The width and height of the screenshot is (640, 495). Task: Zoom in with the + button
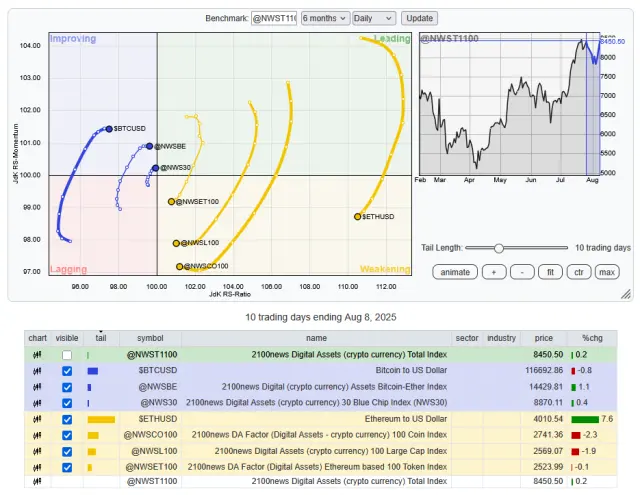coord(494,272)
